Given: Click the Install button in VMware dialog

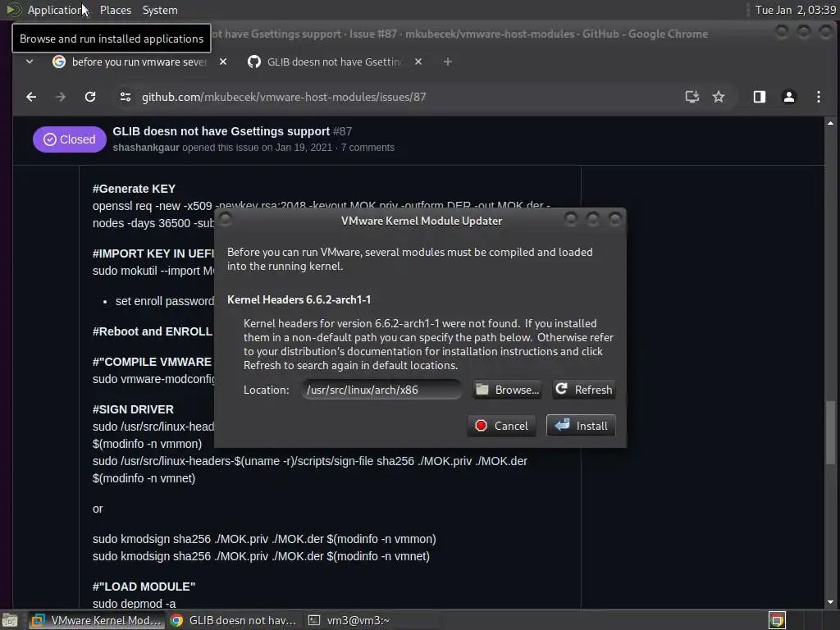Looking at the screenshot, I should pyautogui.click(x=581, y=426).
